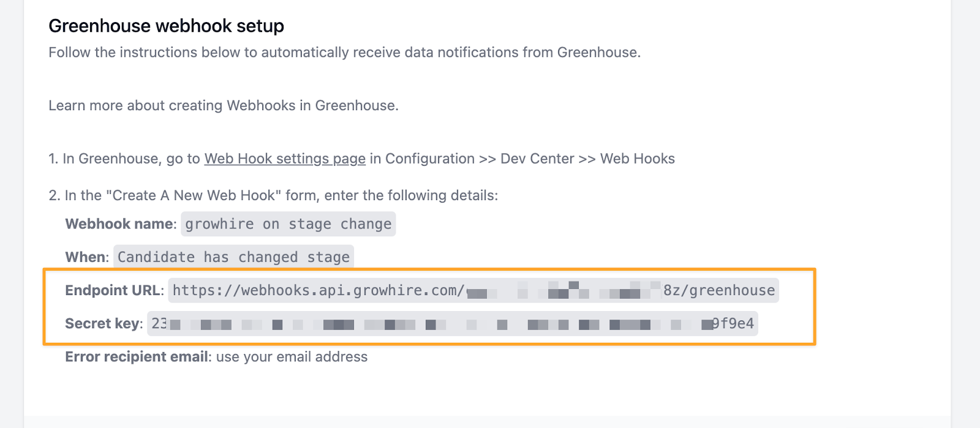Click the '8z/greenhouse' ending of the Endpoint URL
This screenshot has width=980, height=428.
click(719, 290)
